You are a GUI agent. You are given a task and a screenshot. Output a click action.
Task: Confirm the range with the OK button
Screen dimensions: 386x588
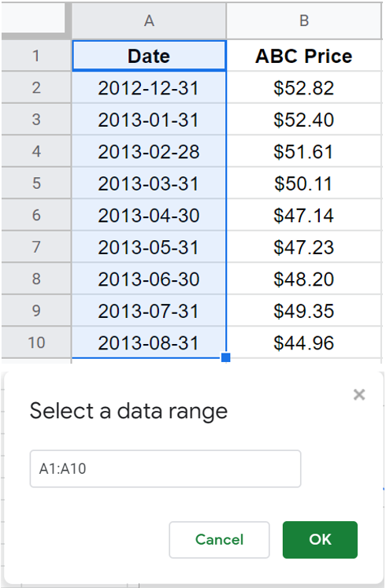click(320, 540)
